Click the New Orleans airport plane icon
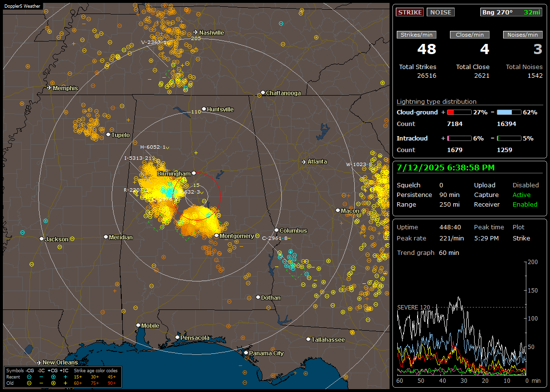550x392 pixels. coord(39,363)
